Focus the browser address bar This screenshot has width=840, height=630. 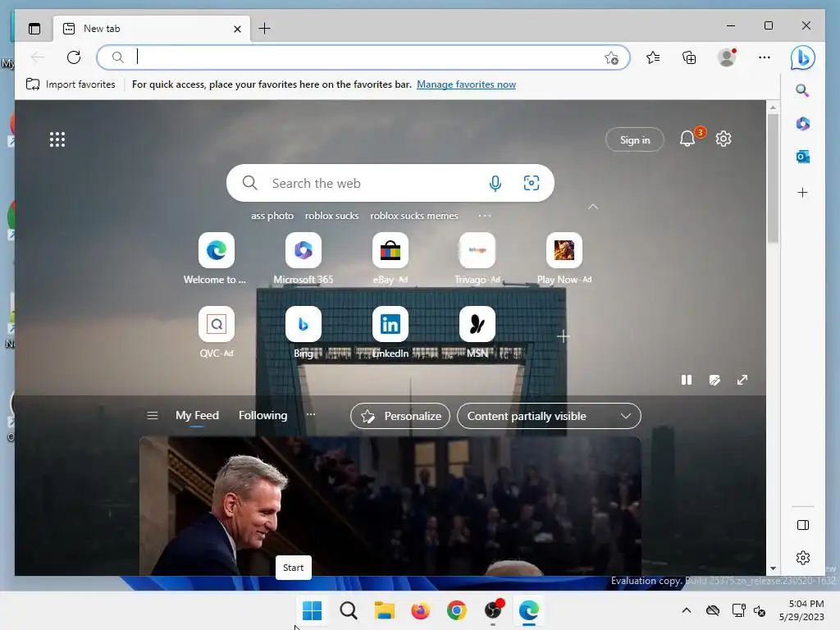pos(363,57)
